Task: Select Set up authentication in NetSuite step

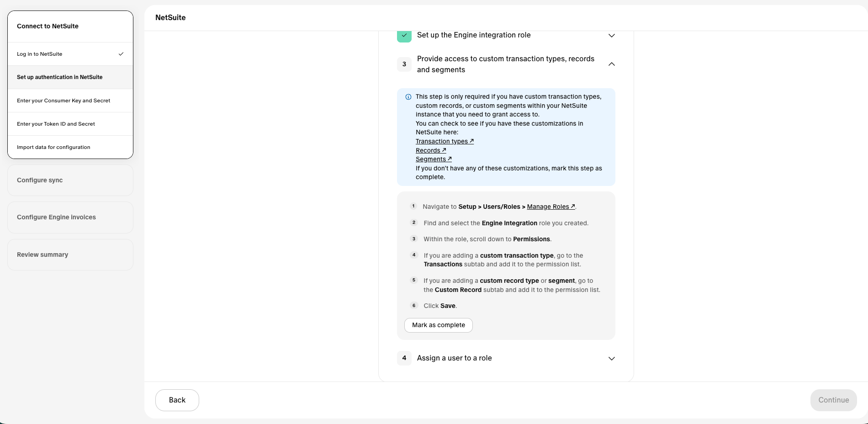Action: [x=70, y=77]
